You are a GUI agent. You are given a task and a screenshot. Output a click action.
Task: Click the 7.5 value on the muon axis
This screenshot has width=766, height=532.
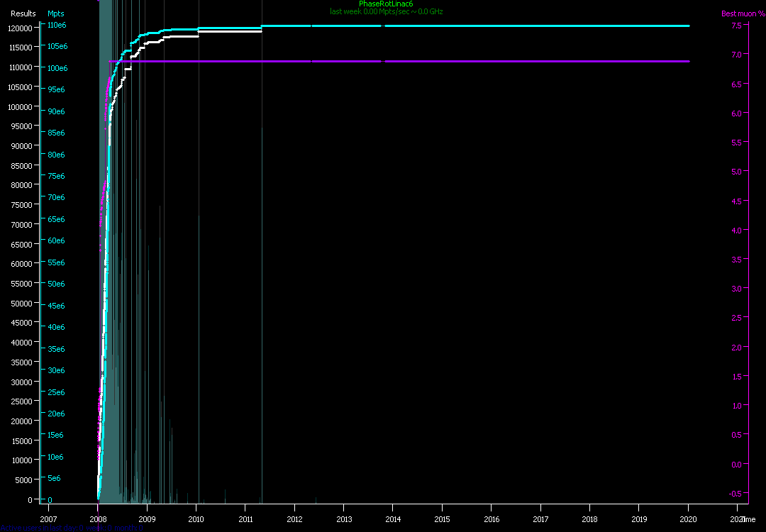coord(737,26)
